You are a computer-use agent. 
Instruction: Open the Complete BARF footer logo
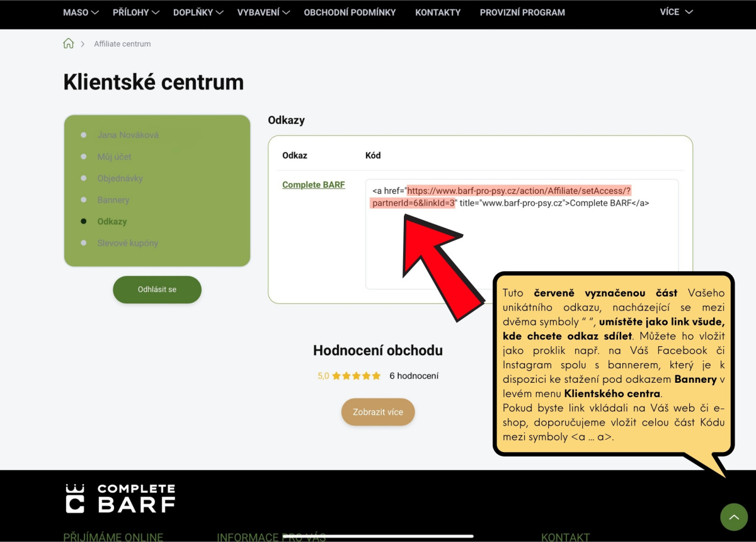(120, 498)
